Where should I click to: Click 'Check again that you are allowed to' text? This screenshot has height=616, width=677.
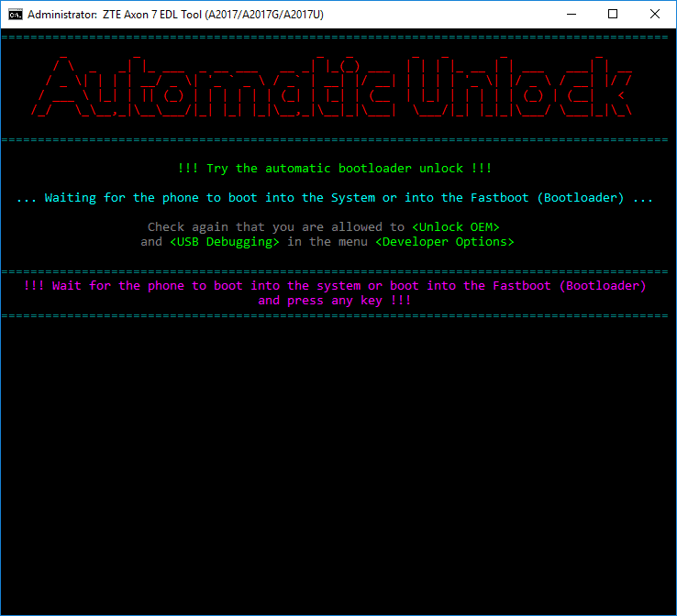tap(276, 227)
